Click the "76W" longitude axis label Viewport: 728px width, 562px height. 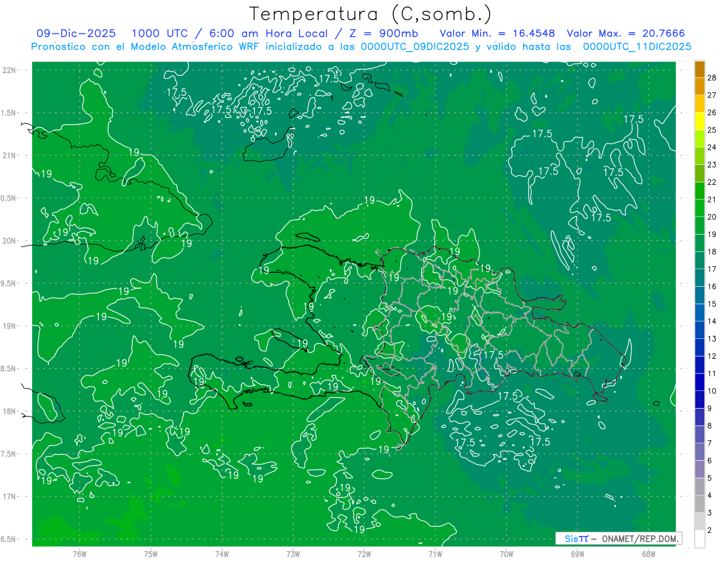coord(79,554)
